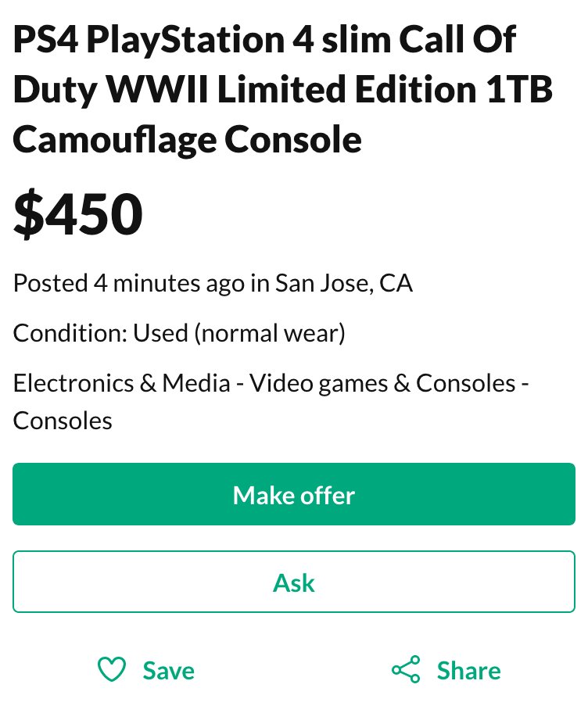Click the Share text label
This screenshot has width=588, height=713.
468,671
